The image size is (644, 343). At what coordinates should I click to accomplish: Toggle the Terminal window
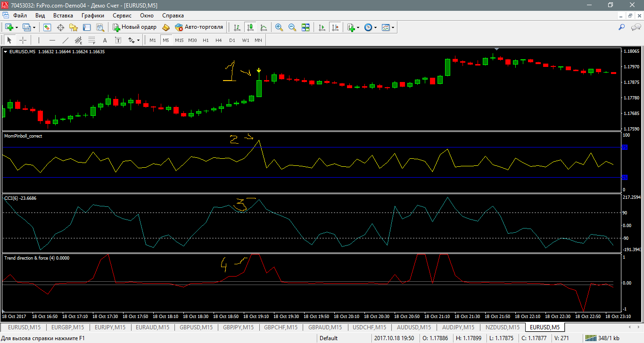pyautogui.click(x=87, y=27)
